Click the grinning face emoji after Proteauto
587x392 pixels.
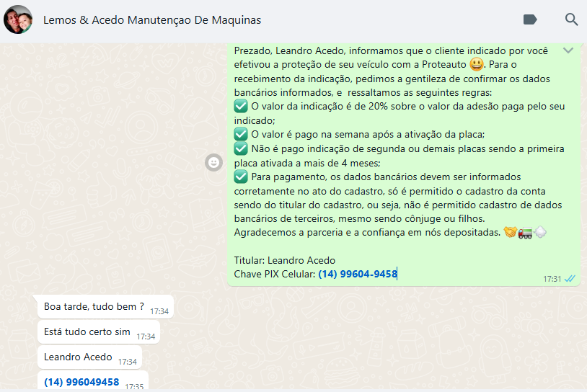(477, 66)
